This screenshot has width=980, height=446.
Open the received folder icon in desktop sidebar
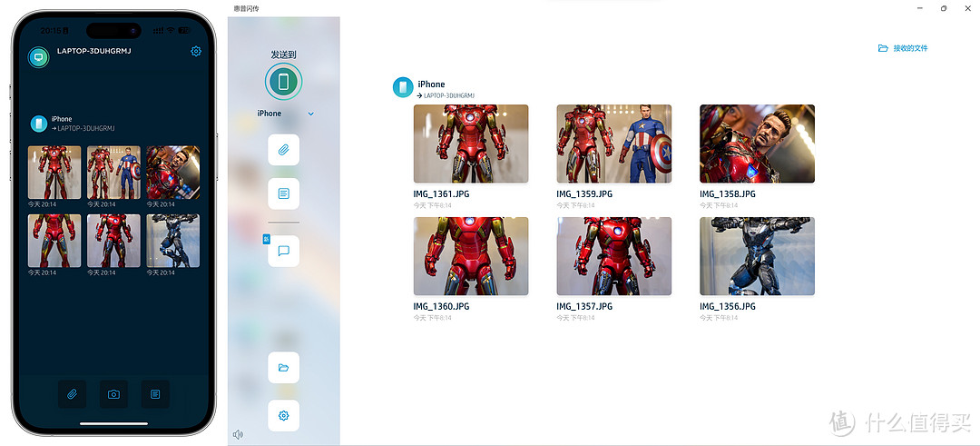(x=283, y=368)
